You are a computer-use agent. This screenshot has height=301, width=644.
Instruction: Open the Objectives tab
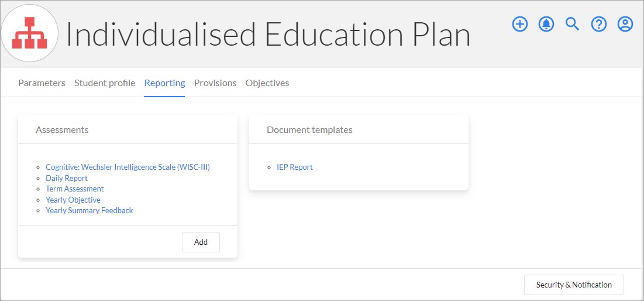click(x=267, y=83)
